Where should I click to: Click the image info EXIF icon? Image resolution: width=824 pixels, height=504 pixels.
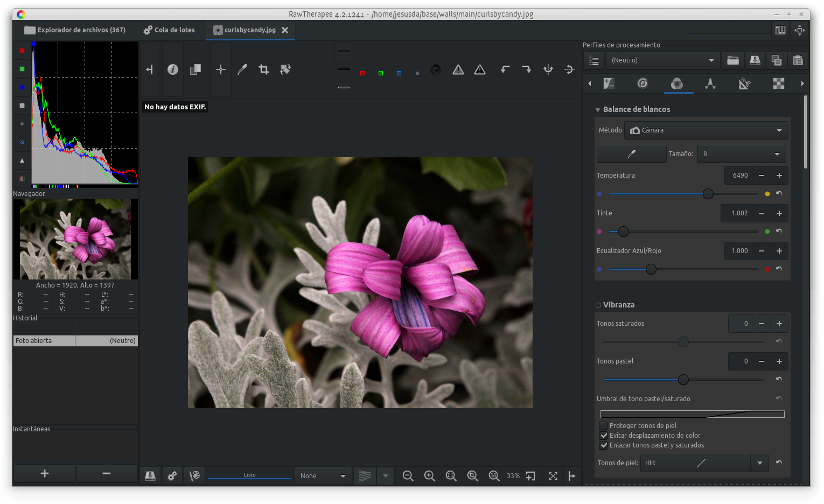[x=173, y=69]
